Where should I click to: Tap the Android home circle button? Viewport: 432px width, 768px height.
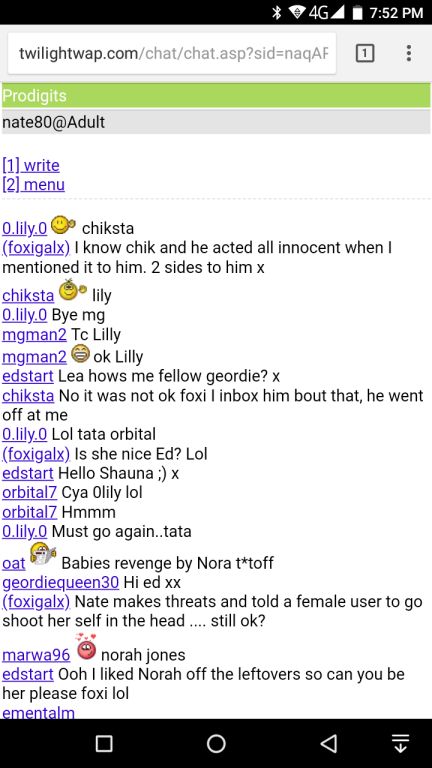216,744
